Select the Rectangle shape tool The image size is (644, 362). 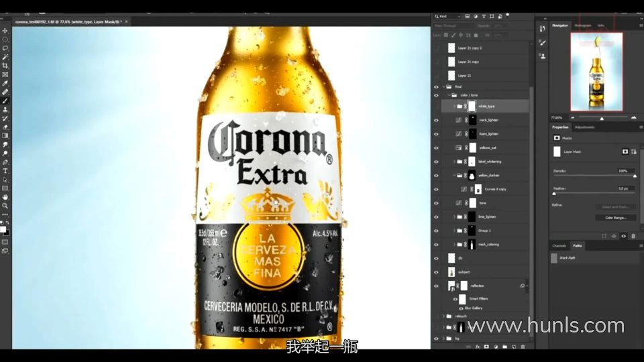(5, 188)
